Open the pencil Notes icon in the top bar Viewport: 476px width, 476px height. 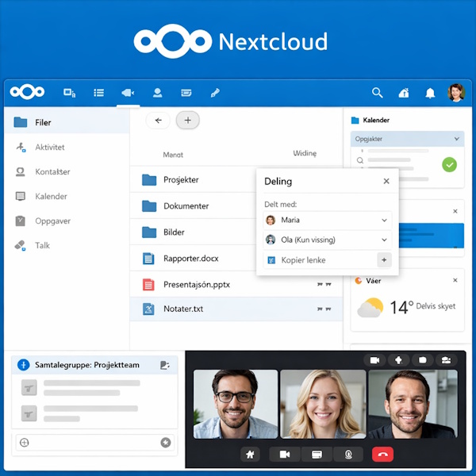[x=215, y=93]
